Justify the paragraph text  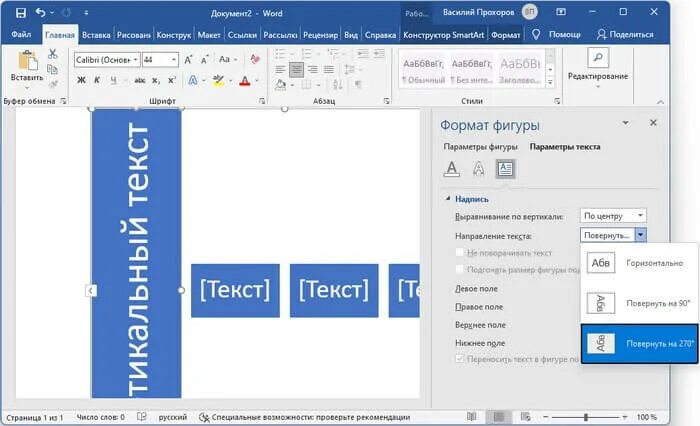[329, 69]
